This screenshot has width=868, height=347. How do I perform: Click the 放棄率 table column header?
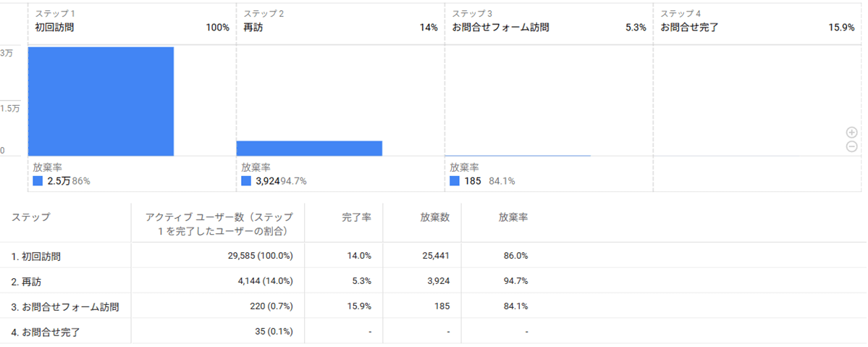pos(513,217)
